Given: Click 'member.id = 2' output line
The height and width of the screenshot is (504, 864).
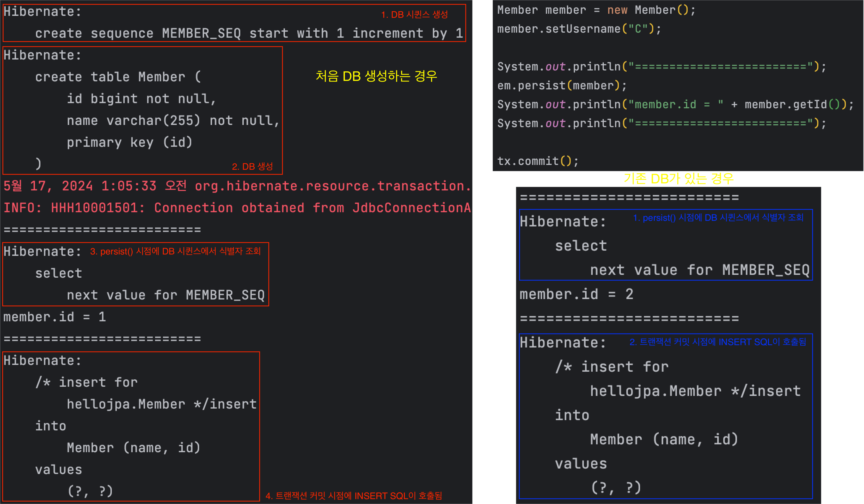Looking at the screenshot, I should tap(576, 294).
